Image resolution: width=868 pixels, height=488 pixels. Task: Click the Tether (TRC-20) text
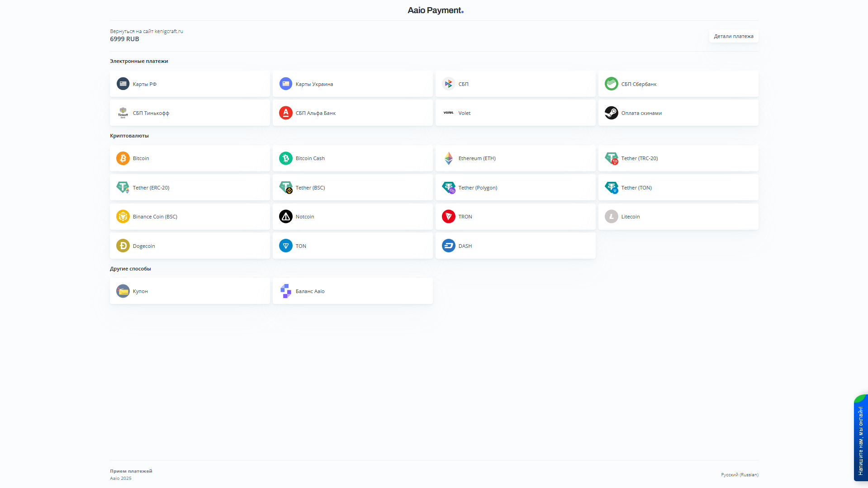point(640,158)
